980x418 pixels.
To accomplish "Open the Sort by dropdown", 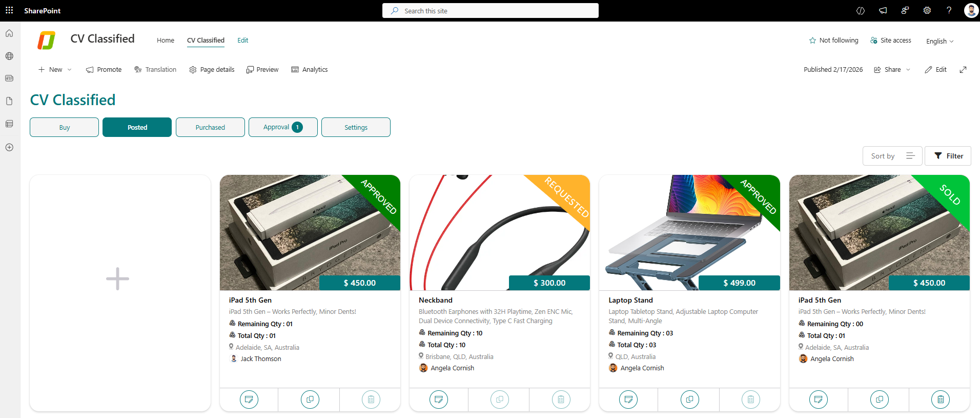I will 892,156.
